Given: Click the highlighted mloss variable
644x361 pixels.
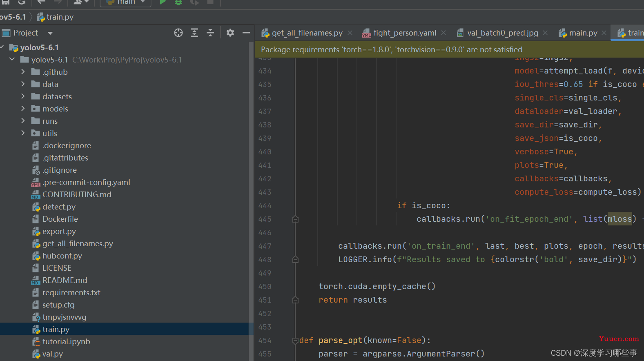Looking at the screenshot, I should tap(619, 219).
